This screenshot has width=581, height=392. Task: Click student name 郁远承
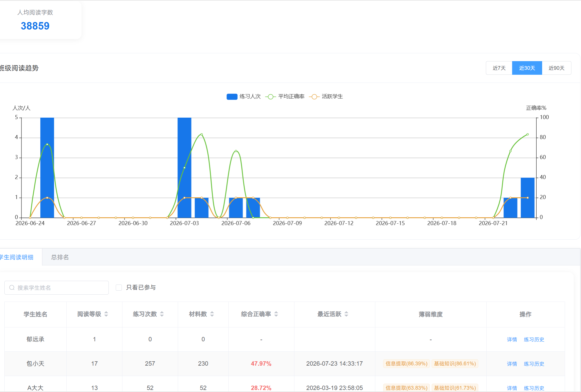35,339
